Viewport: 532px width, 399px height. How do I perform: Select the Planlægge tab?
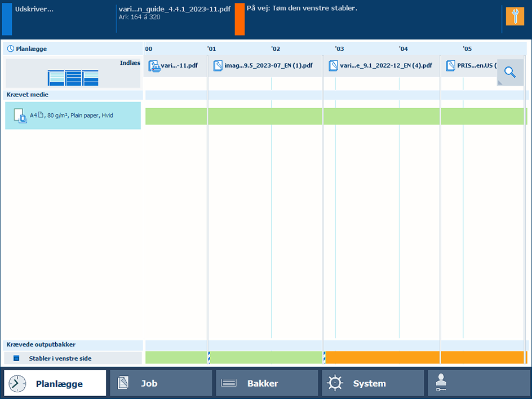coord(55,383)
